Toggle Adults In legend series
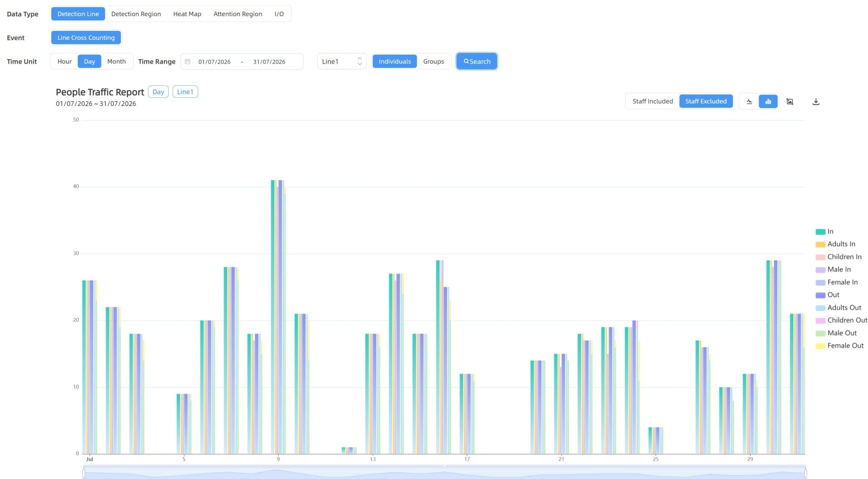868x479 pixels. click(835, 244)
